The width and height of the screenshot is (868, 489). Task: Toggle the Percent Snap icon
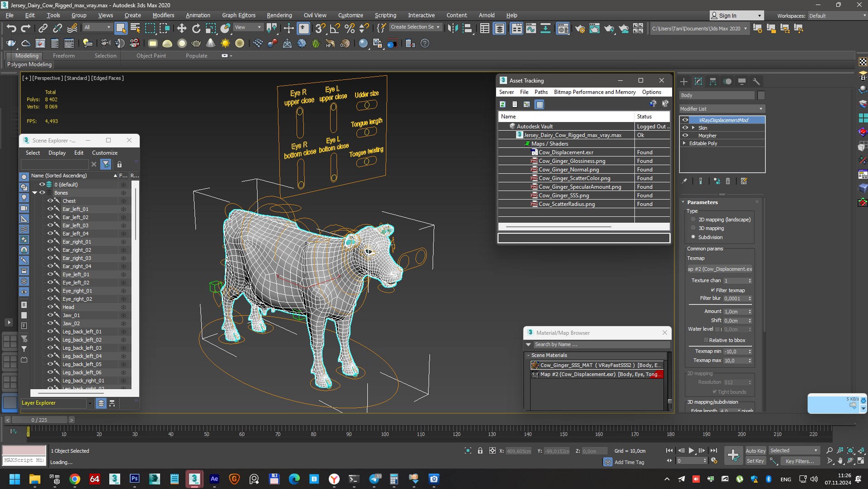349,28
